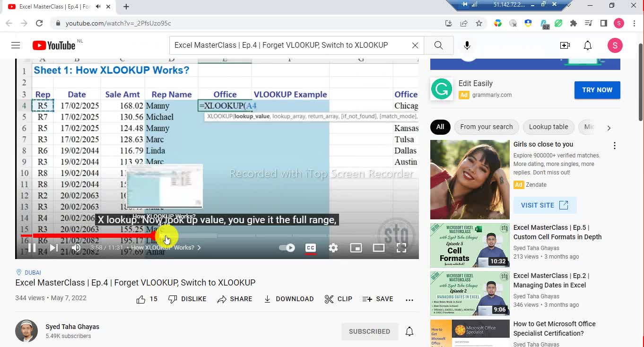Image resolution: width=644 pixels, height=347 pixels.
Task: Pause the video playback
Action: 32,248
